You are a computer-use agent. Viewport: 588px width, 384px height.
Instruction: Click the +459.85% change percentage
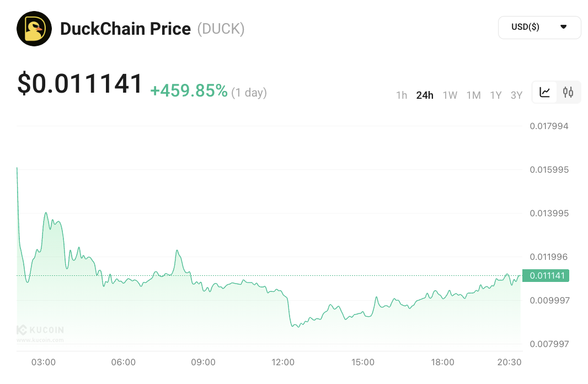coord(189,91)
